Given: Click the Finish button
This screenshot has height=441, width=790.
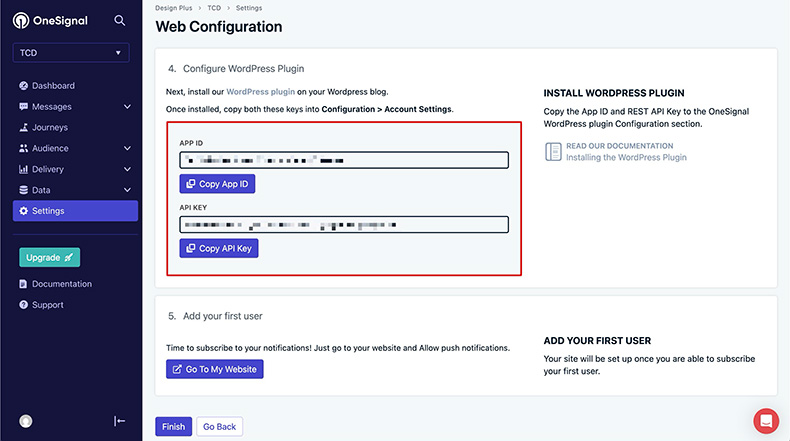Looking at the screenshot, I should coord(173,426).
